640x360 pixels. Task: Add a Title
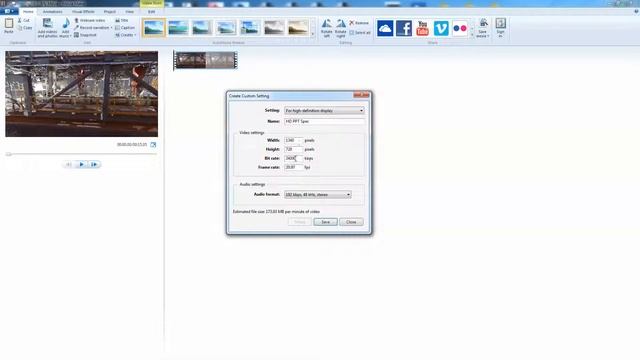point(122,20)
